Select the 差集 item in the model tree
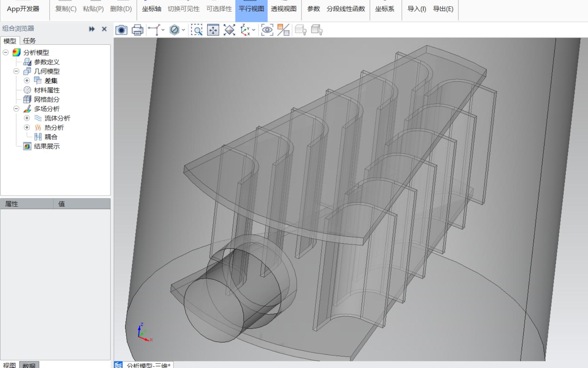Viewport: 588px width, 368px height. [52, 80]
